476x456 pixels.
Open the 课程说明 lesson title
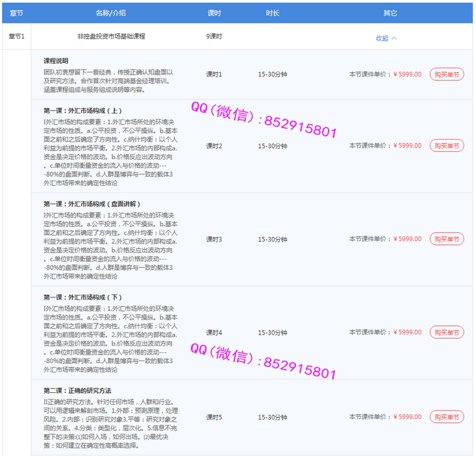pos(56,60)
